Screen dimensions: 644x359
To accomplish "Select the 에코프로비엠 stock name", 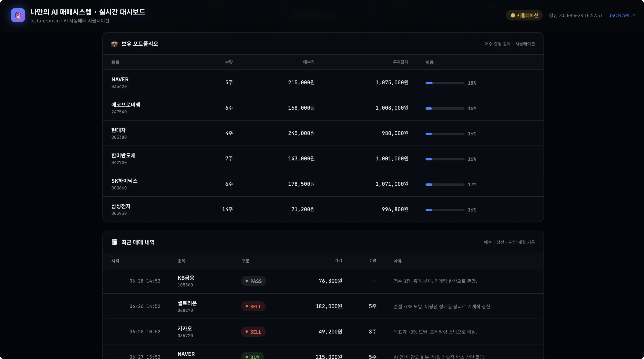I will [126, 105].
